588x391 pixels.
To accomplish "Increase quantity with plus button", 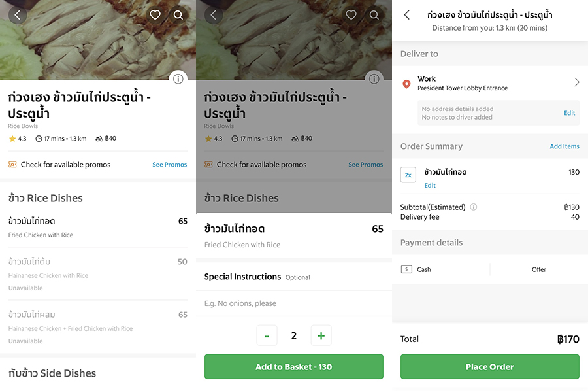I will pyautogui.click(x=321, y=335).
